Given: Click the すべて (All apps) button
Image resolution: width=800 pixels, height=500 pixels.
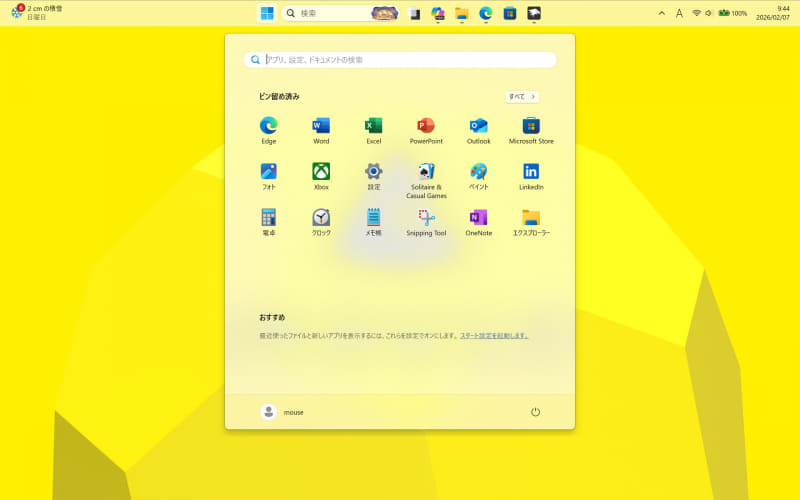Looking at the screenshot, I should (522, 96).
